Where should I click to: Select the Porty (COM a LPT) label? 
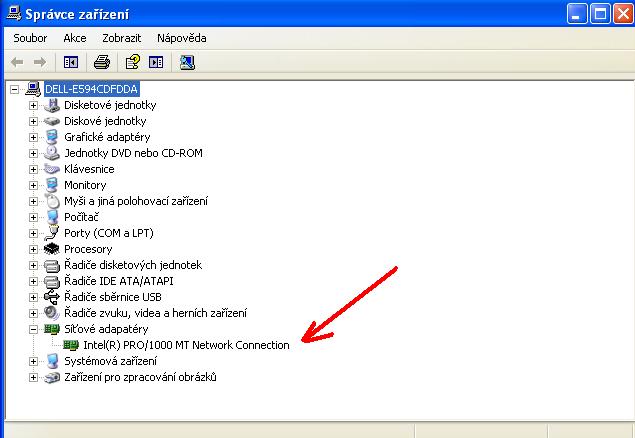(109, 233)
